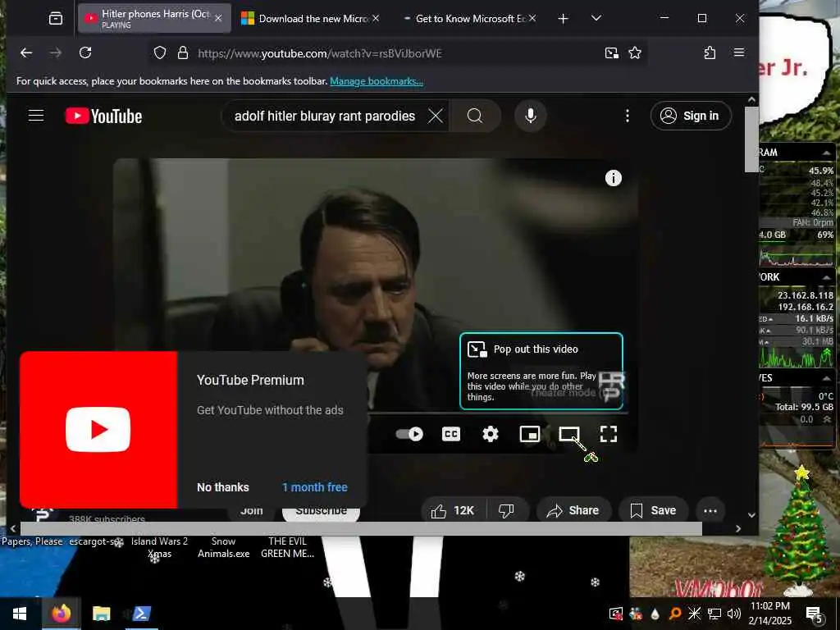Open the taskbar clock showing 11:02 PM
Viewport: 840px width, 630px height.
[x=770, y=614]
